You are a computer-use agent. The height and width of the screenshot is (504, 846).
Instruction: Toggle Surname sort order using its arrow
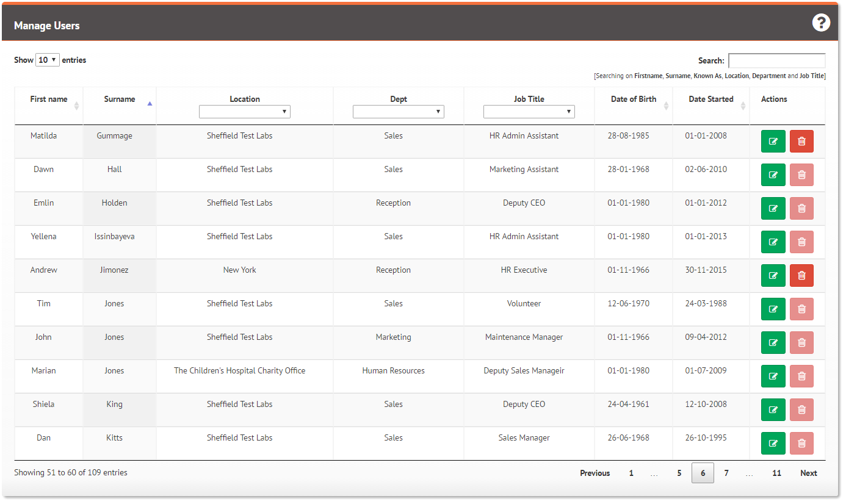149,104
